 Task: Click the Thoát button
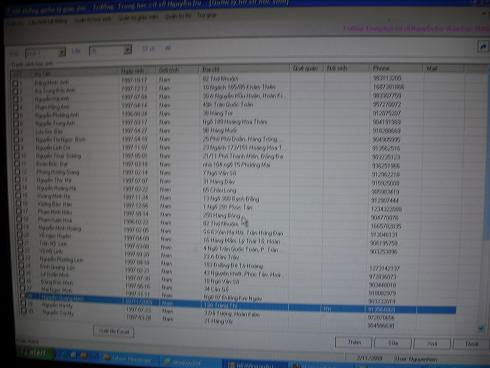point(471,344)
